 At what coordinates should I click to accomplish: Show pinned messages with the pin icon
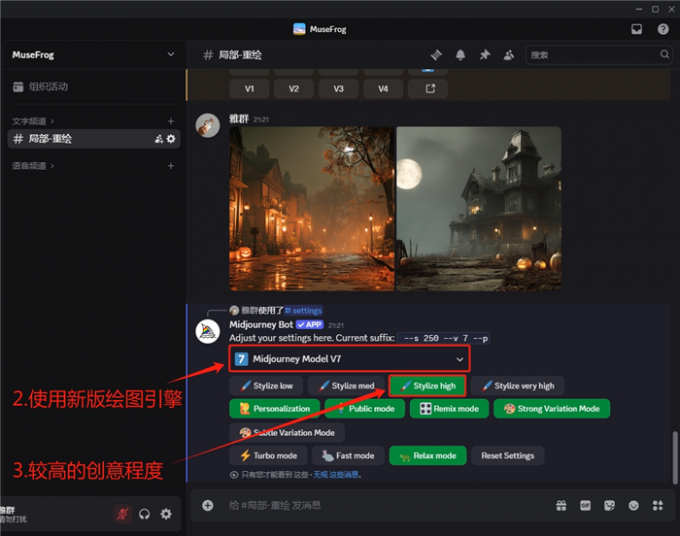pos(484,55)
